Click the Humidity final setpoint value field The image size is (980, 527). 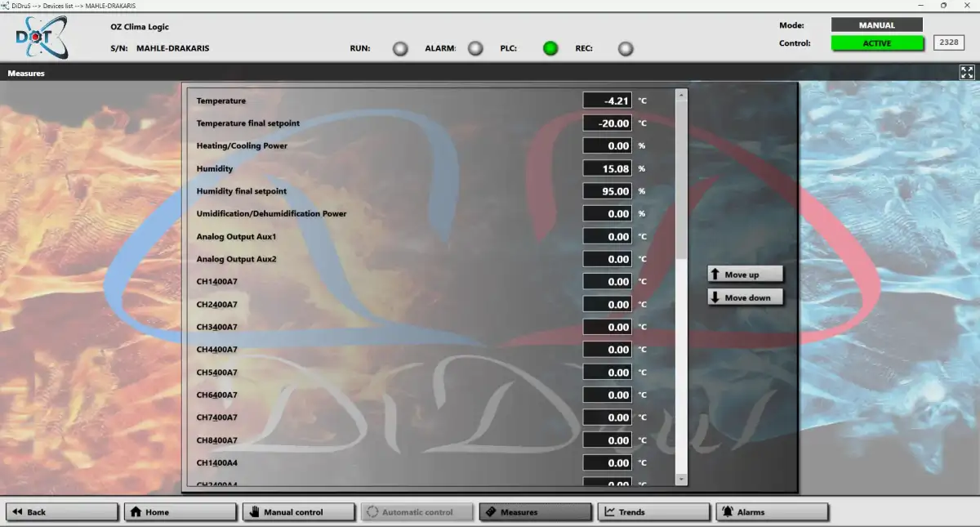point(607,191)
